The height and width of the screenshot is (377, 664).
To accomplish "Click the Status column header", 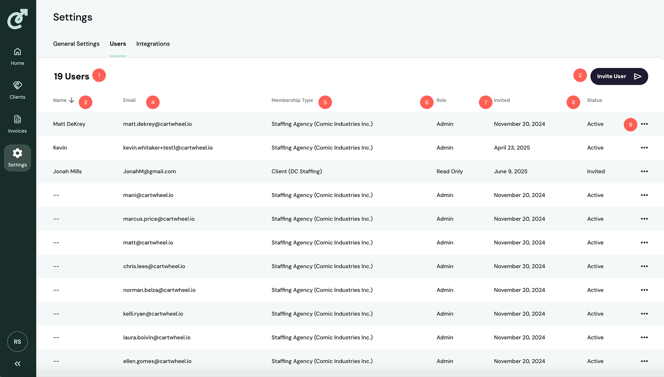I will (x=594, y=100).
